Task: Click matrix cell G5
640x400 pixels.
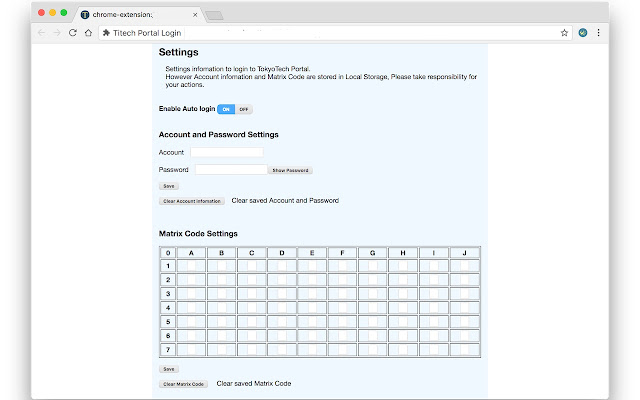Action: coord(372,322)
